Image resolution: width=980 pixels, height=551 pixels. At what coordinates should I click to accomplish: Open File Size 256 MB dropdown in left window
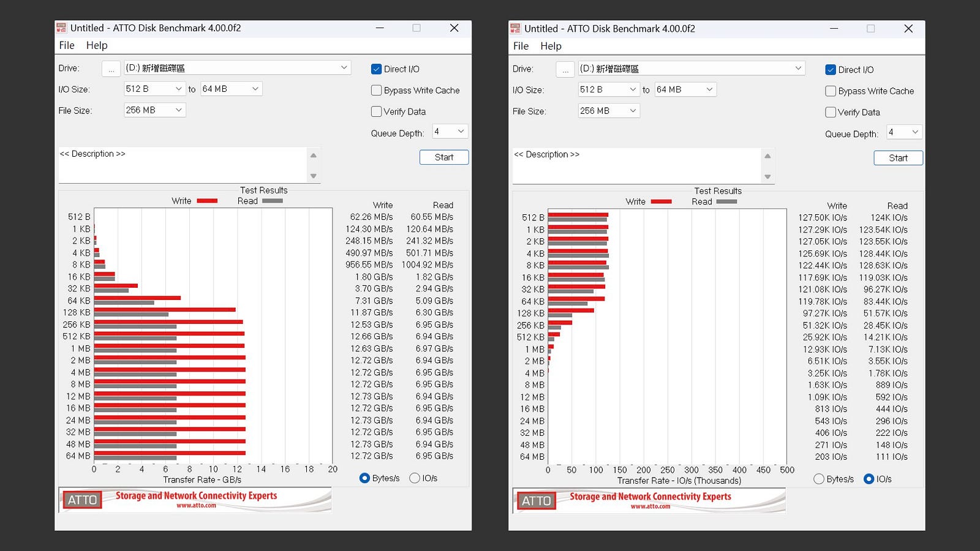pyautogui.click(x=155, y=110)
